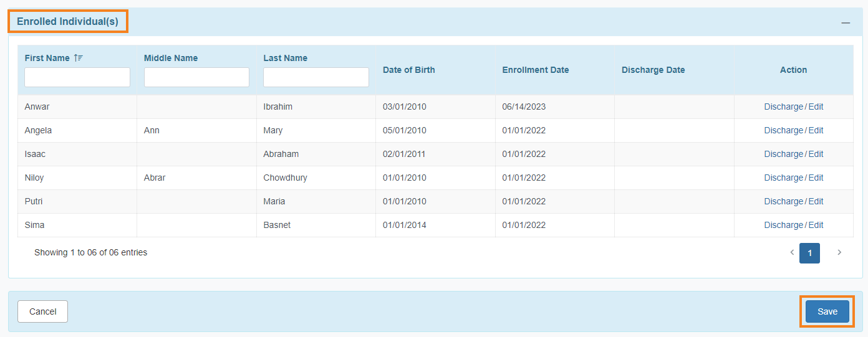Click the Enrolled Individual(s) panel title
The width and height of the screenshot is (868, 337).
pyautogui.click(x=67, y=21)
